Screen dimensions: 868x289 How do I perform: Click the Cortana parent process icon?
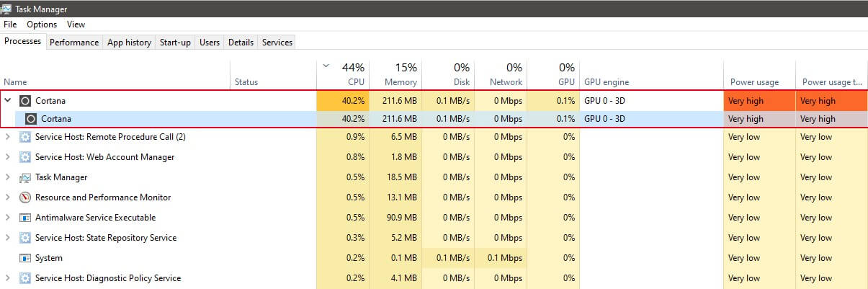click(25, 101)
